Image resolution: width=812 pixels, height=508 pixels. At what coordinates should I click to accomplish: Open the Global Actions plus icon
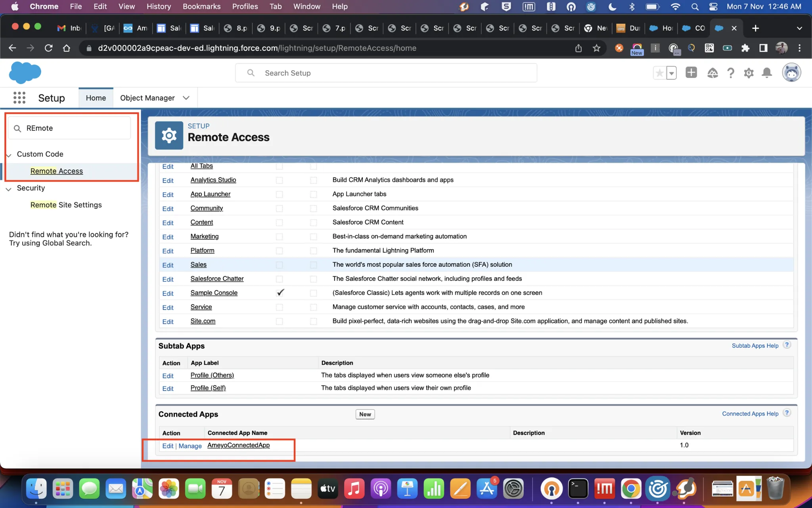pos(691,73)
